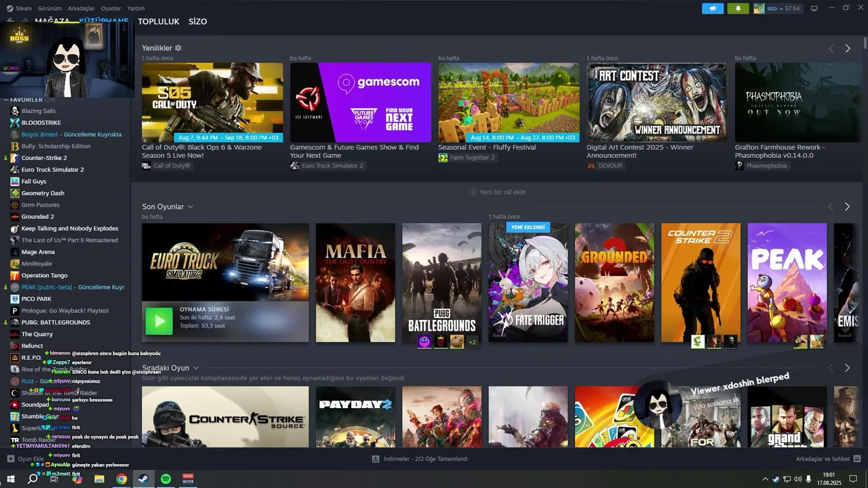Screen dimensions: 868x488
Task: Select Bully: Scholarship Edition in the sidebar
Action: pos(56,146)
